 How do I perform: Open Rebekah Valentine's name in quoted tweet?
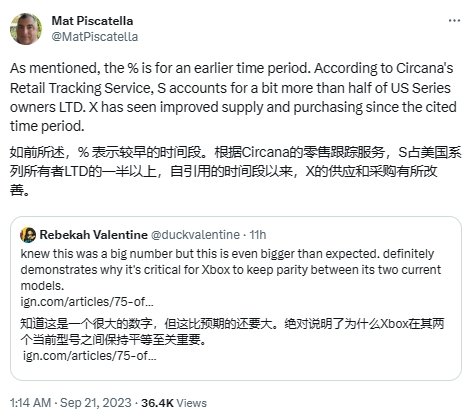click(x=93, y=235)
